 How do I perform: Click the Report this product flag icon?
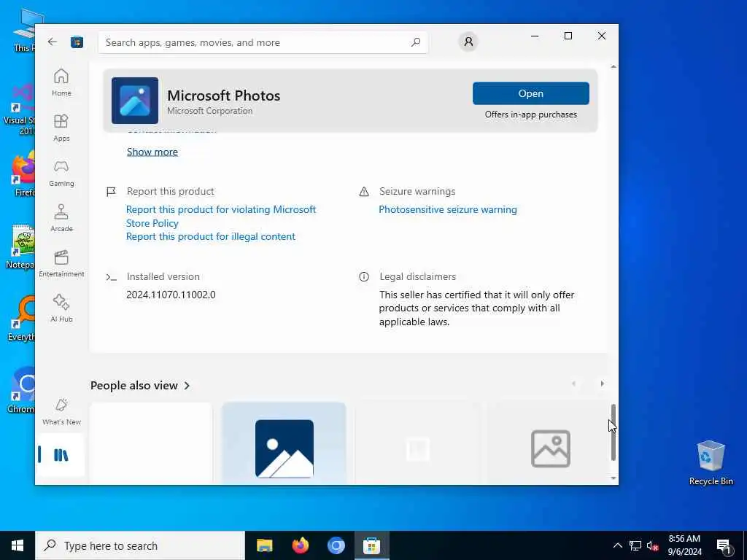click(111, 192)
